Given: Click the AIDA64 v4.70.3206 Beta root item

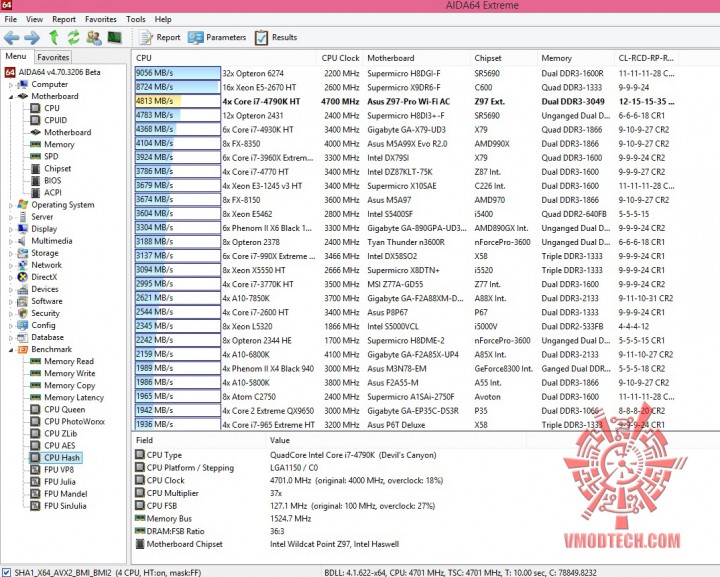Looking at the screenshot, I should click(x=53, y=72).
